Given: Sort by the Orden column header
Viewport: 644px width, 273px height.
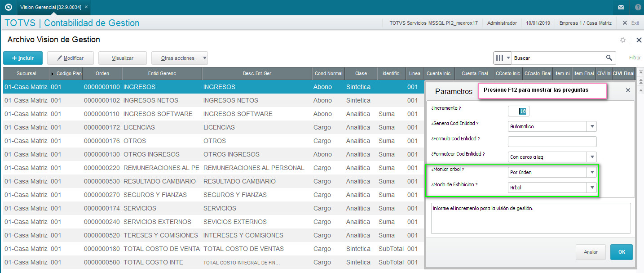Looking at the screenshot, I should click(x=102, y=73).
